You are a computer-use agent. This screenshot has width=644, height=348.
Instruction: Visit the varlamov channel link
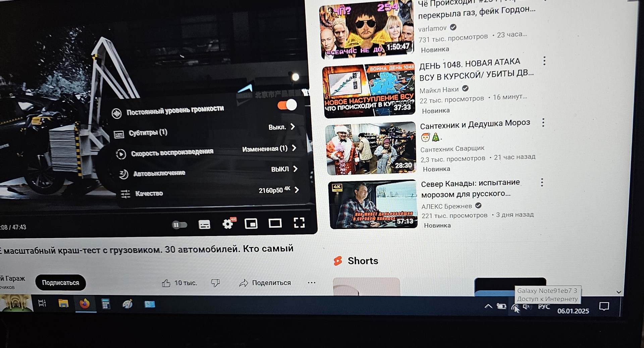point(432,28)
